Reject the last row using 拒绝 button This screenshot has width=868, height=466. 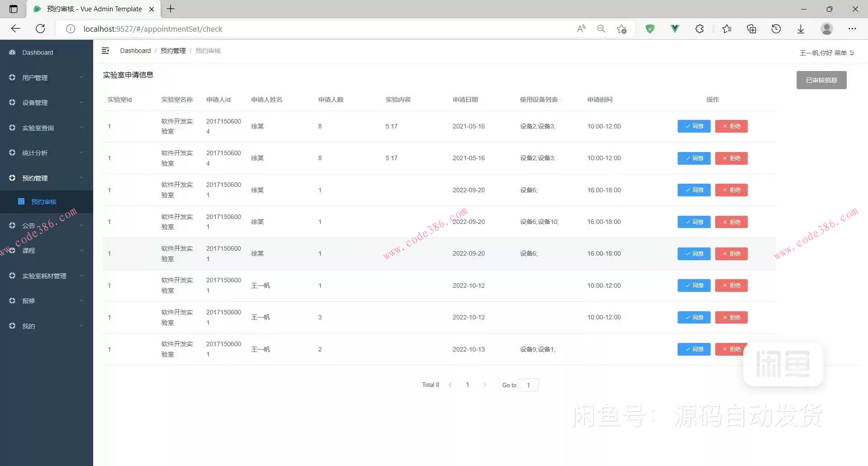tap(731, 349)
